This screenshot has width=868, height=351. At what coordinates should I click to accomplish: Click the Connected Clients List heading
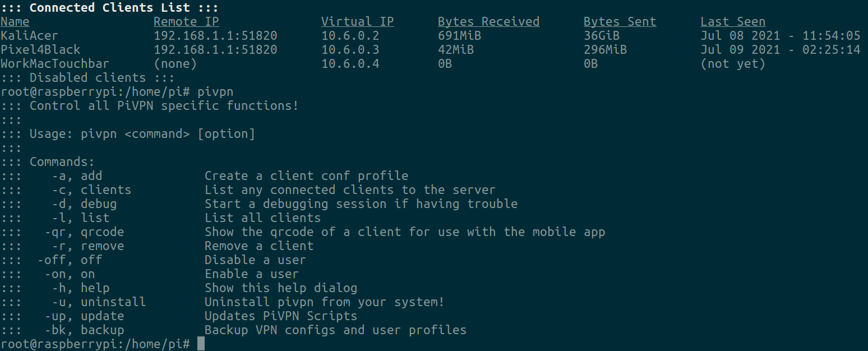(109, 8)
